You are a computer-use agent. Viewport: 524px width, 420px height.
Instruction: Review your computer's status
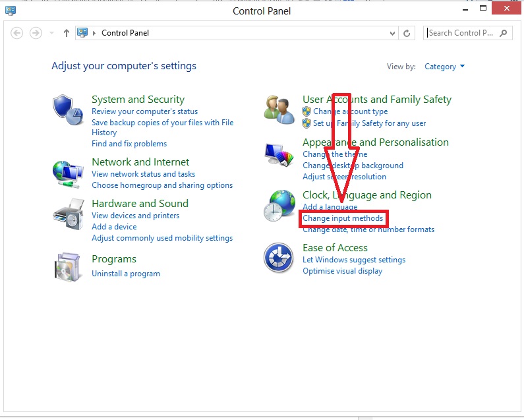(145, 111)
